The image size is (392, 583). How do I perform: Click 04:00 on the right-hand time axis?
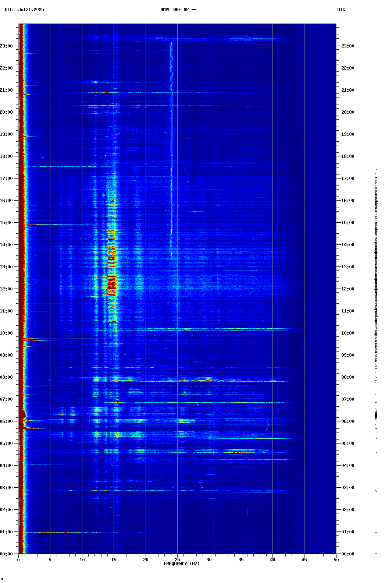pos(348,466)
